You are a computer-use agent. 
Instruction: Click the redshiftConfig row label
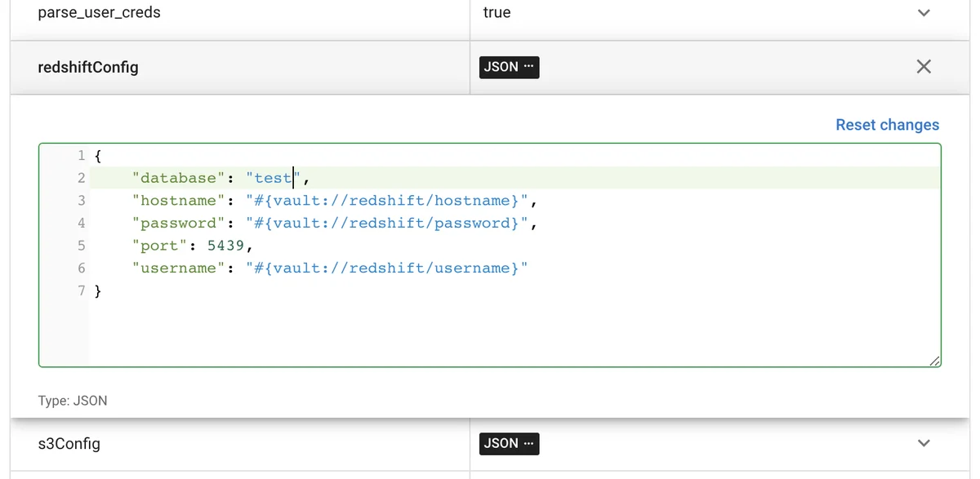click(88, 67)
